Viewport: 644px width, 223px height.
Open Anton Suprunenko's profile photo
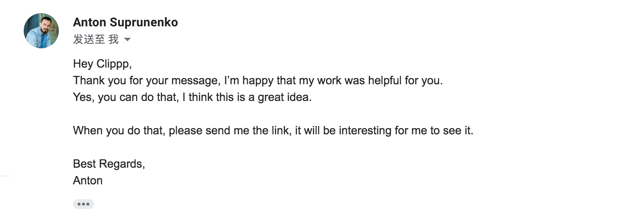pyautogui.click(x=41, y=31)
